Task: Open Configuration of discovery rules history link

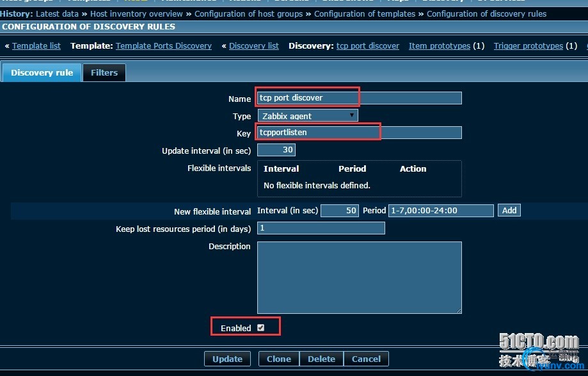Action: [487, 14]
